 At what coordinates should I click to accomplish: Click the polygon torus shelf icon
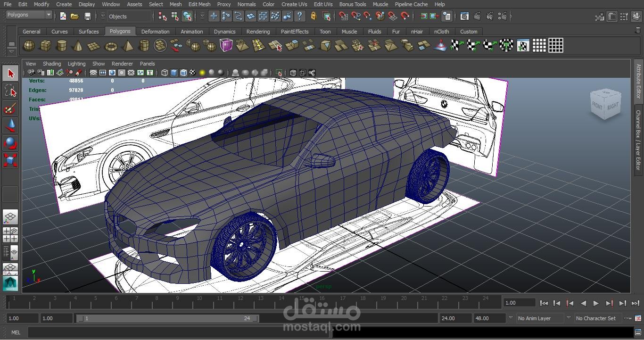[x=111, y=46]
